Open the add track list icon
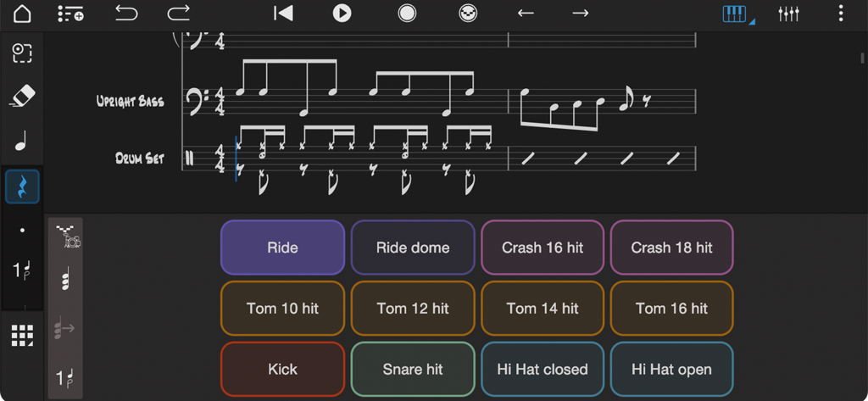 [71, 14]
